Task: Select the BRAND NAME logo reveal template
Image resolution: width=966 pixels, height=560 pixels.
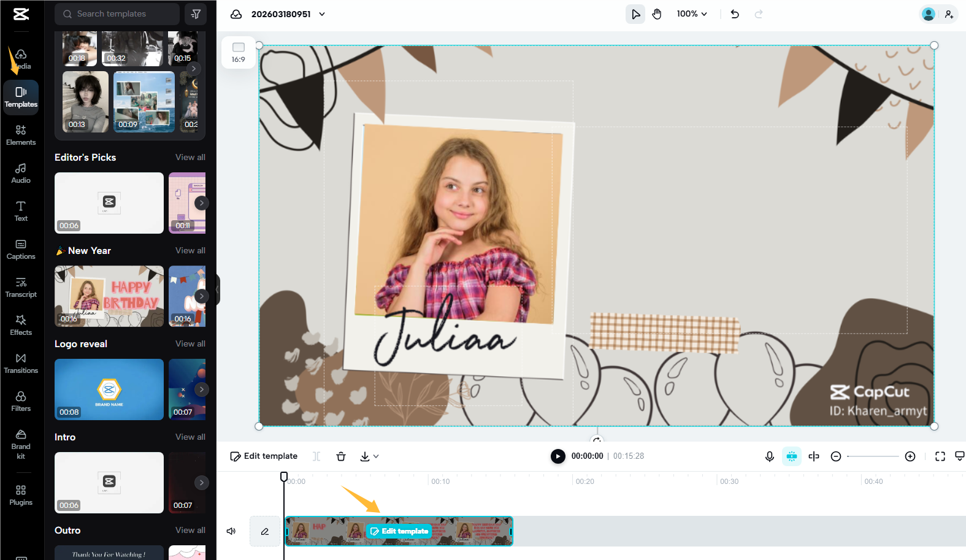Action: pos(109,389)
